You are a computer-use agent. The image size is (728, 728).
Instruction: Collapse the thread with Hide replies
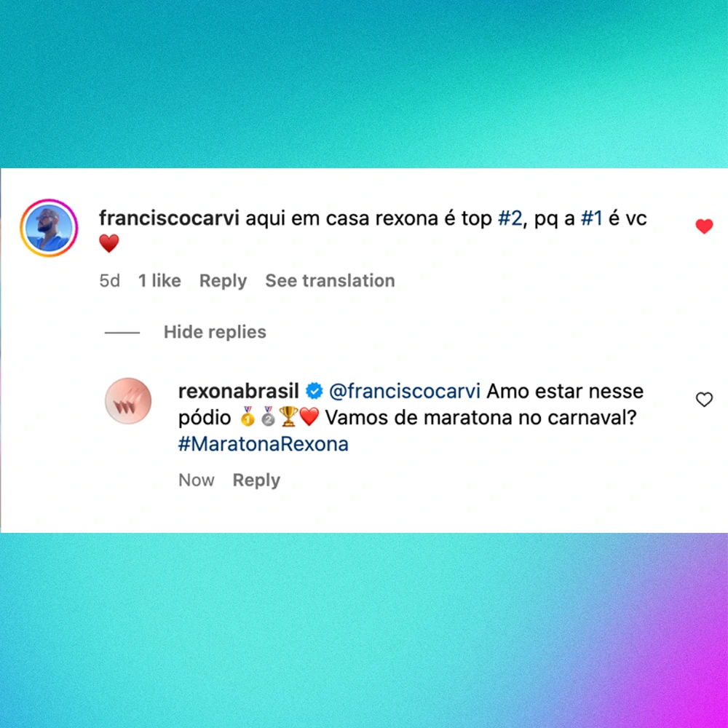click(x=215, y=332)
